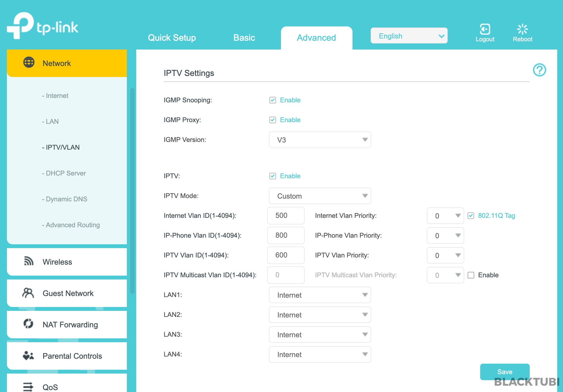Toggle IGMP Snooping Enable checkbox

click(272, 100)
